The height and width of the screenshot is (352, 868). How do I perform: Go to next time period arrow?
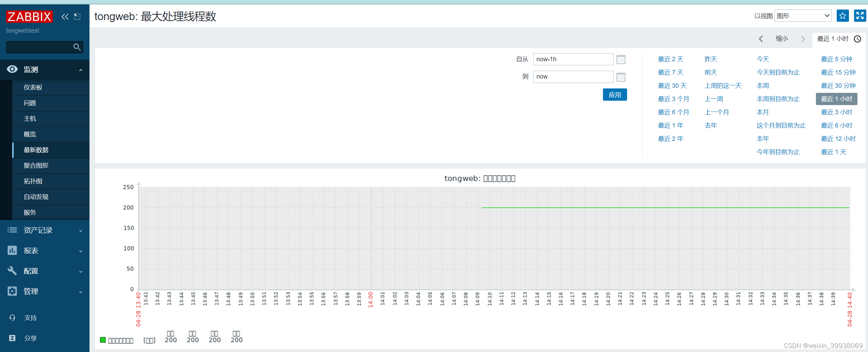pyautogui.click(x=803, y=39)
